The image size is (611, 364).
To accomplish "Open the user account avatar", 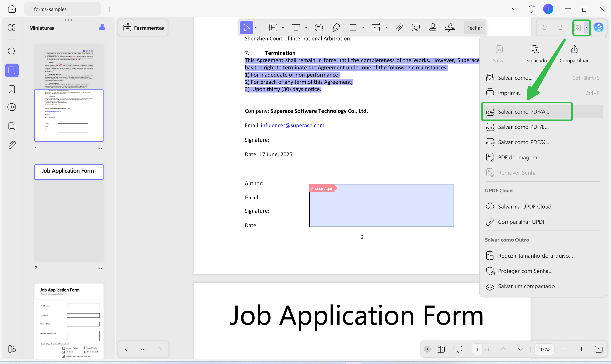I will point(548,9).
